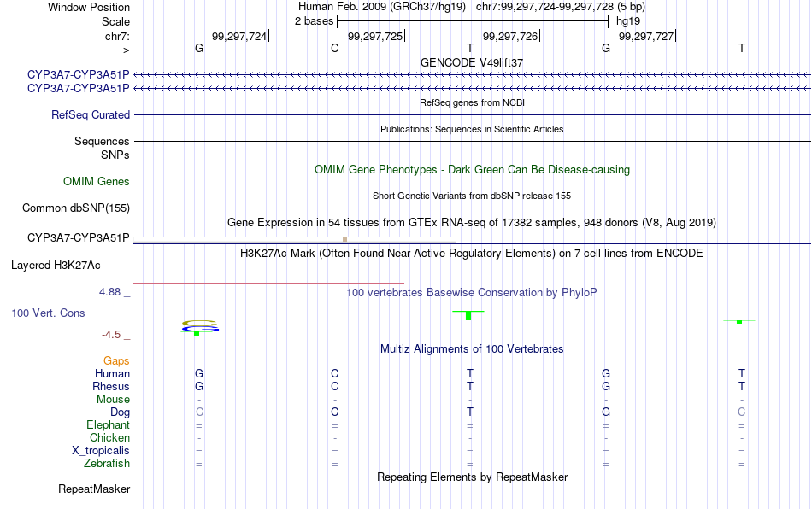Click the 2 bases scale bar
Screen dimensions: 812x509
pos(473,21)
